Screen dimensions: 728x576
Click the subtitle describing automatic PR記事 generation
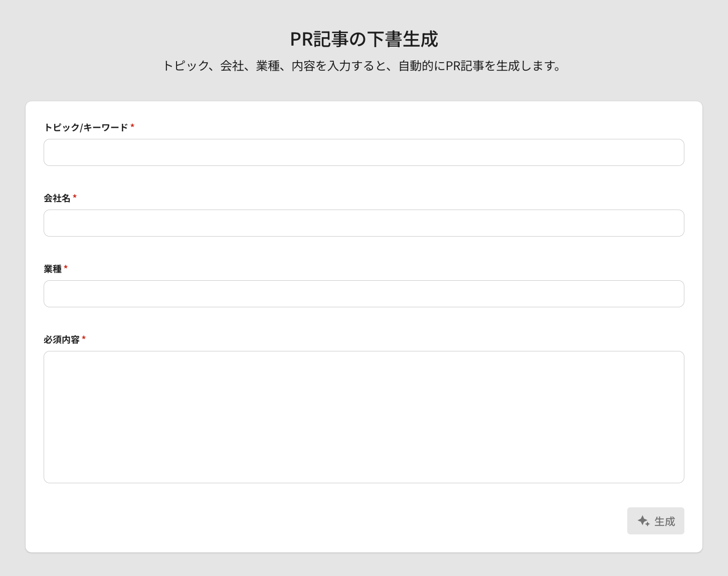(362, 66)
